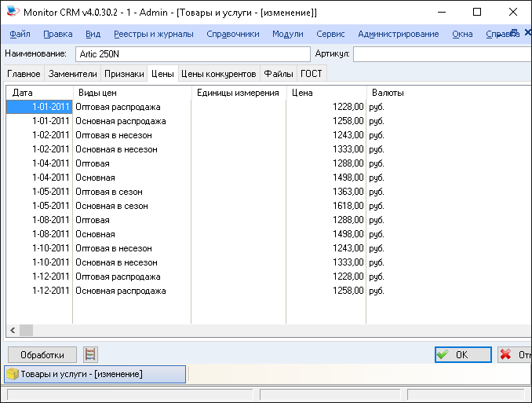Open the Администрирование menu
This screenshot has width=532, height=403.
click(398, 34)
